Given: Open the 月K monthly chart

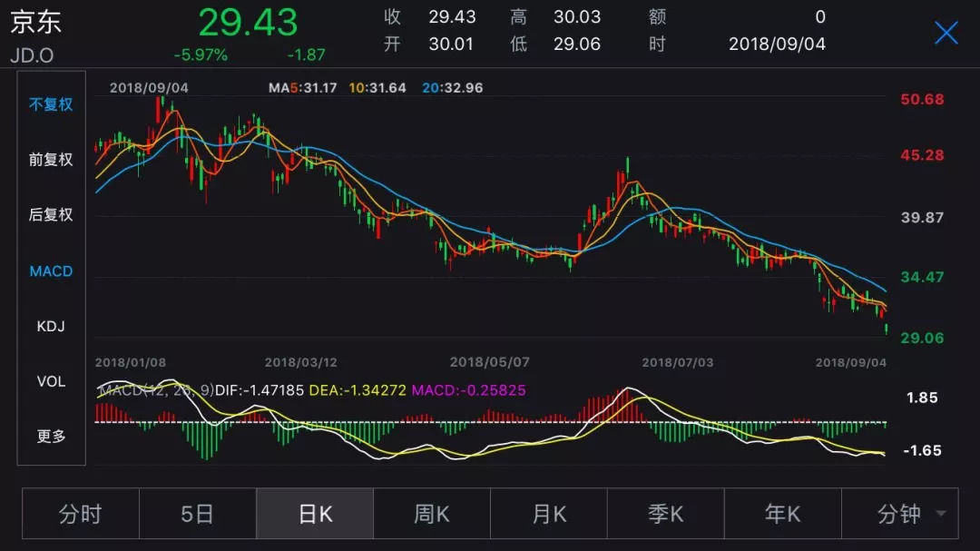Looking at the screenshot, I should 548,513.
